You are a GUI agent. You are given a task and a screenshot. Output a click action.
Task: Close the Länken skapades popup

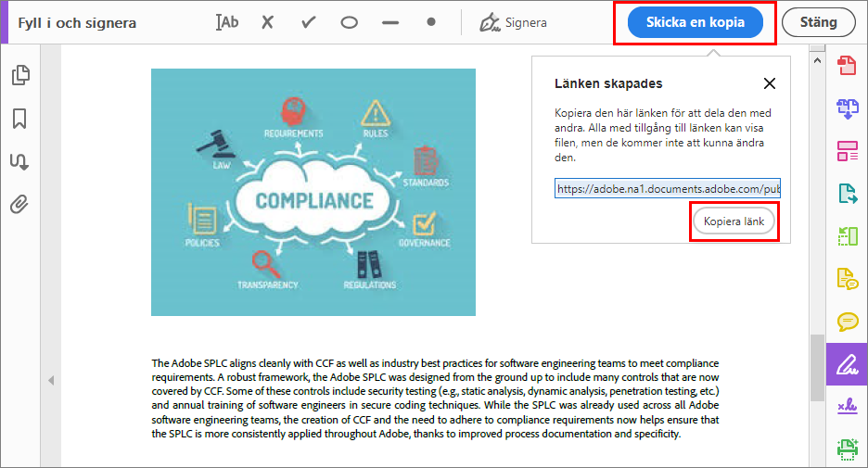pos(770,83)
